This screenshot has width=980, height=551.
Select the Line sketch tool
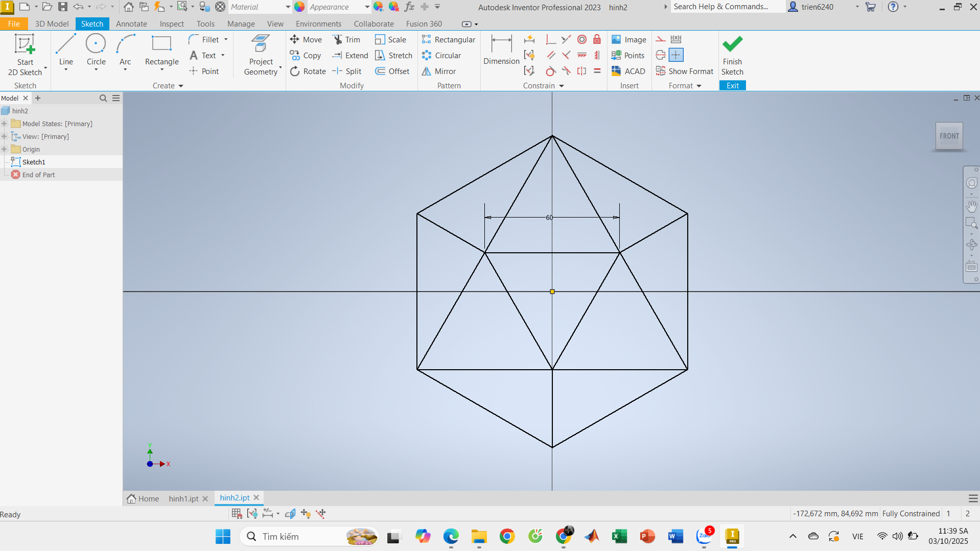pyautogui.click(x=66, y=50)
